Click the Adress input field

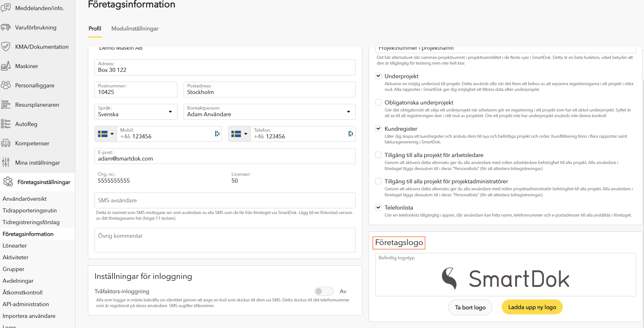coord(225,67)
